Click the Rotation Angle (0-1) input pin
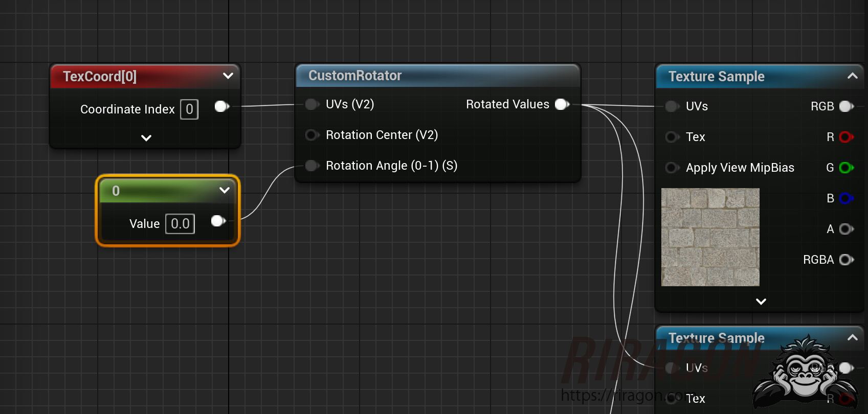The height and width of the screenshot is (414, 868). point(311,166)
